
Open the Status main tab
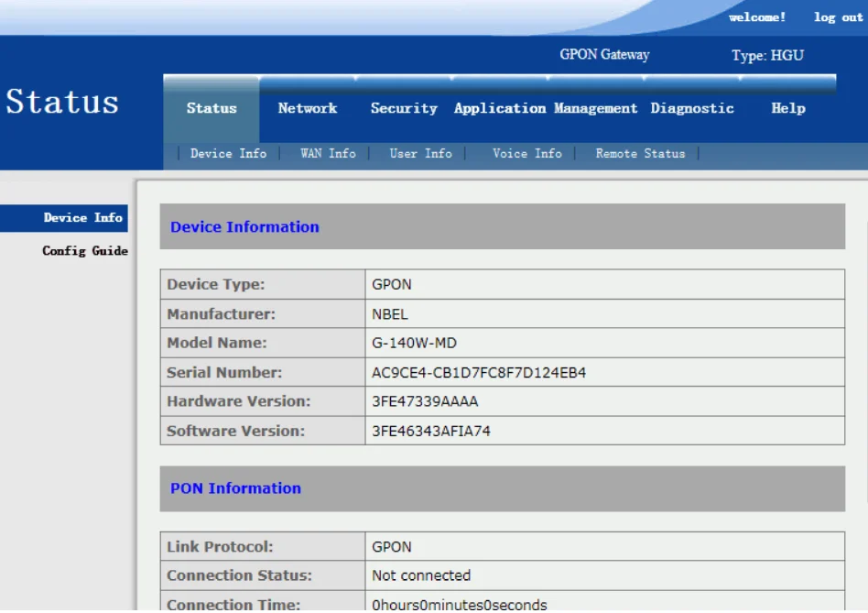point(212,108)
